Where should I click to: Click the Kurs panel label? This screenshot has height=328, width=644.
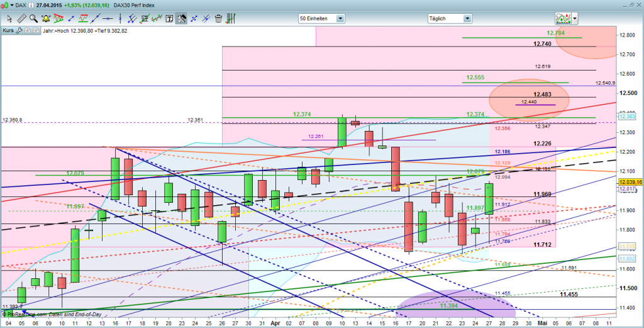click(x=8, y=30)
